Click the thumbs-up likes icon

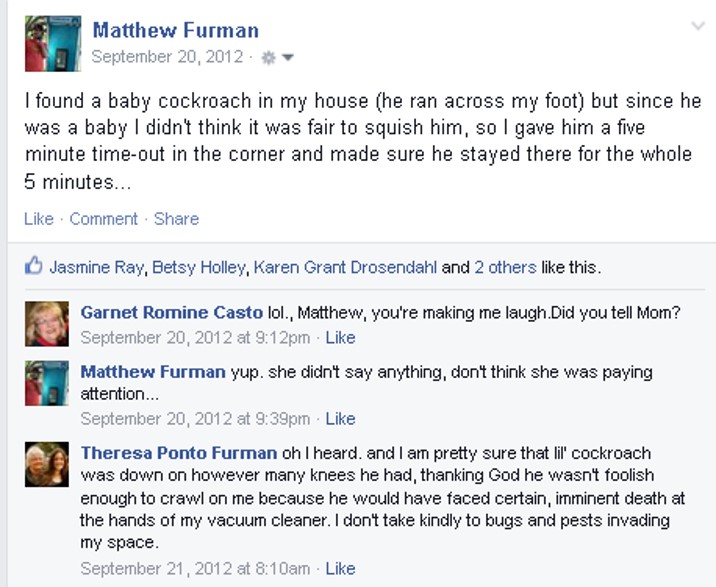point(33,265)
